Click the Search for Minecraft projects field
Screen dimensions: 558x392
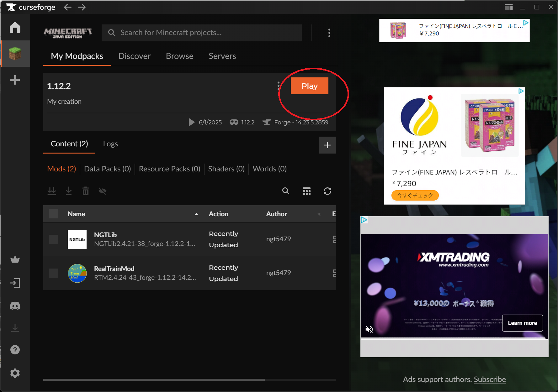[x=202, y=33]
